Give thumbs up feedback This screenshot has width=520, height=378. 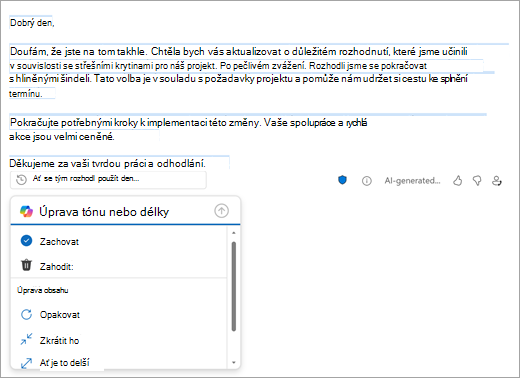pyautogui.click(x=458, y=181)
